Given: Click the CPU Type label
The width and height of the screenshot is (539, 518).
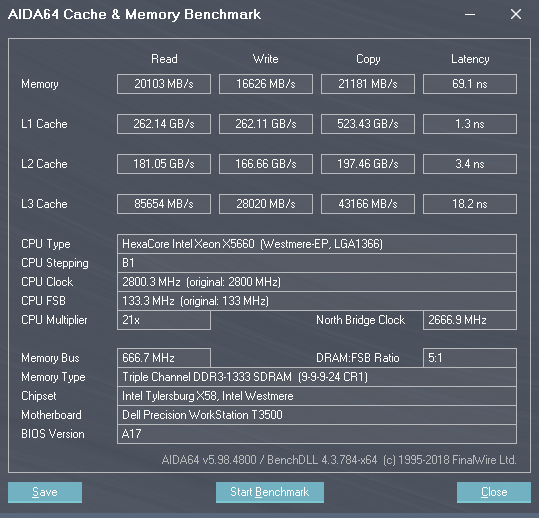Looking at the screenshot, I should coord(46,244).
